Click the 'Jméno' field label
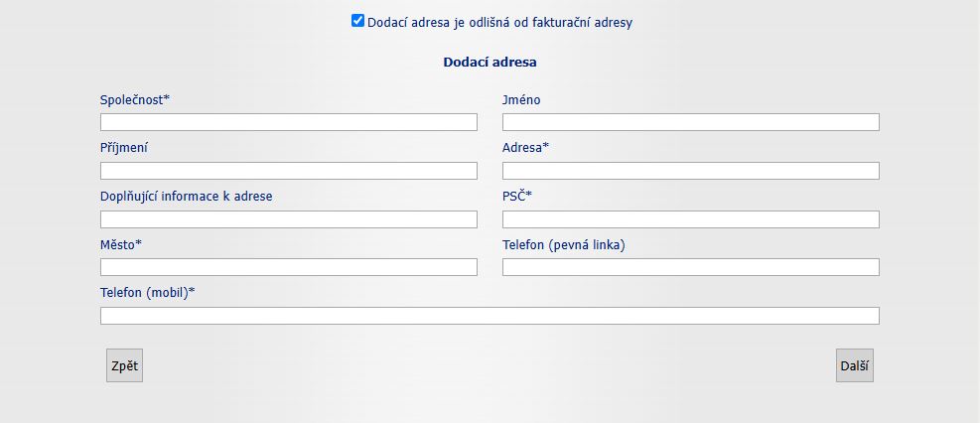This screenshot has height=423, width=980. (521, 99)
